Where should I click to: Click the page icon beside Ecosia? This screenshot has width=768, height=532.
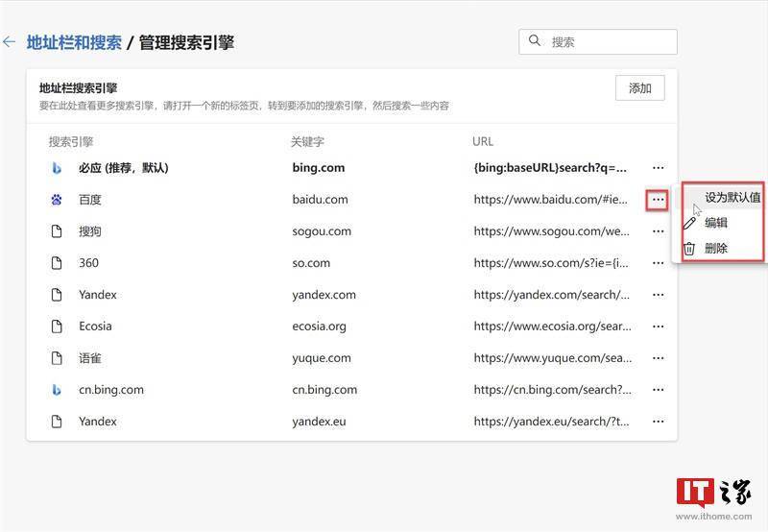57,326
